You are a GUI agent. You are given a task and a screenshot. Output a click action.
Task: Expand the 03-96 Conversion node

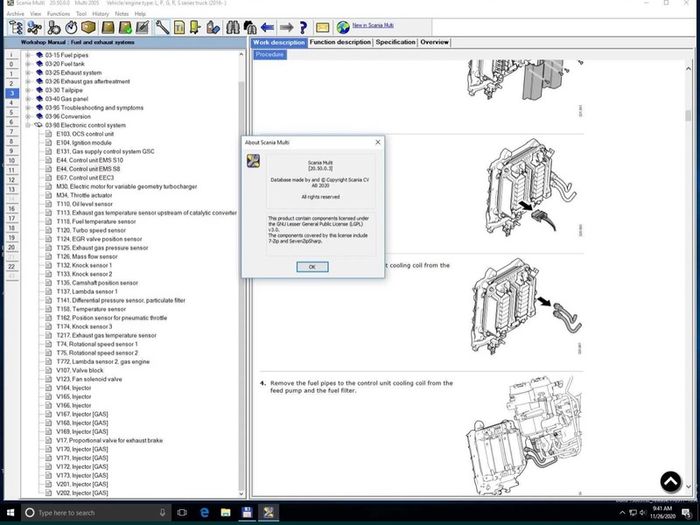[28, 117]
